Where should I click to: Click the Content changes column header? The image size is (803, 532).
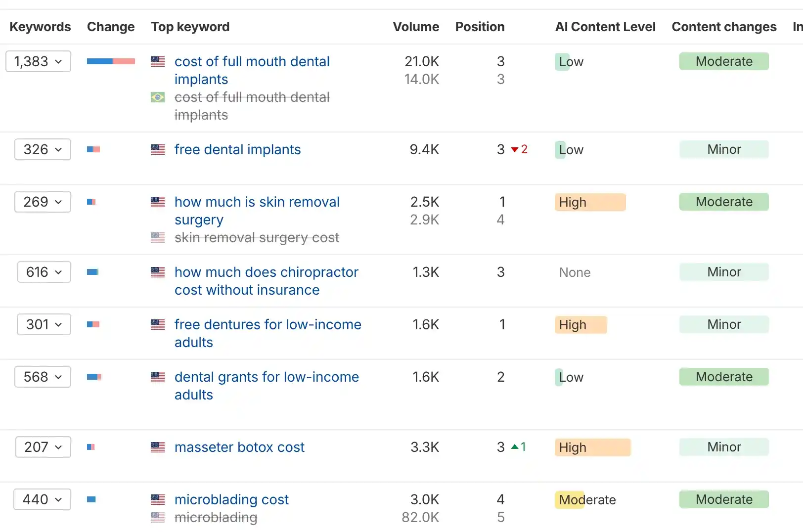click(x=724, y=27)
